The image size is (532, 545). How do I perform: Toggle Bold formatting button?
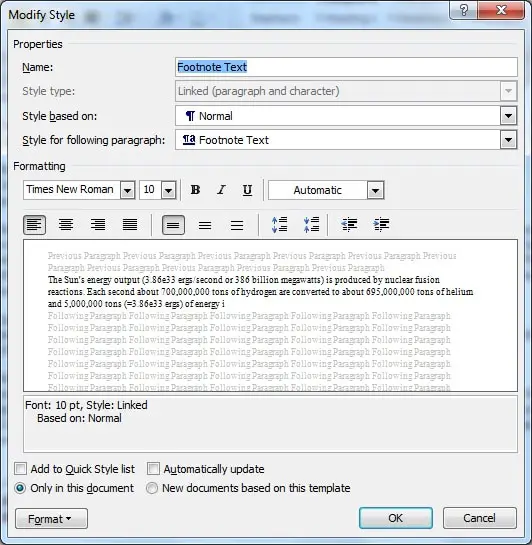pos(195,190)
